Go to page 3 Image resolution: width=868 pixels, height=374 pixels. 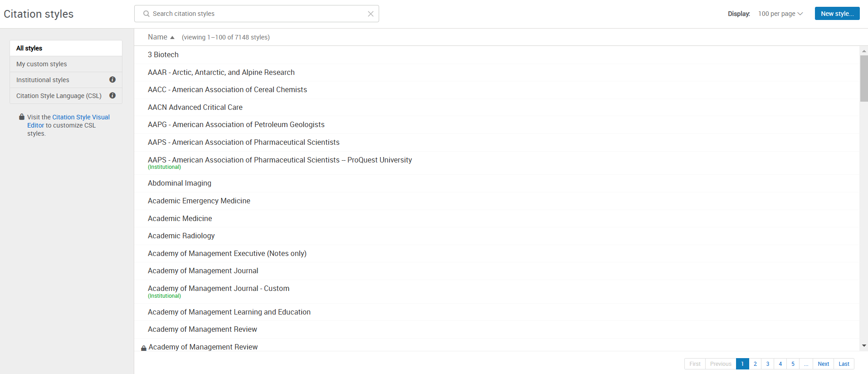coord(768,364)
